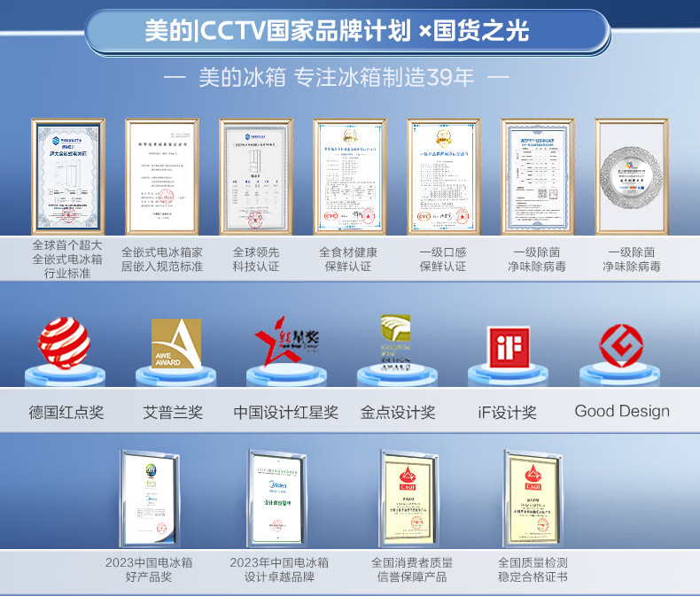Open the 全国消费者质量信誉保障产品 CAQI plaque

tap(409, 499)
